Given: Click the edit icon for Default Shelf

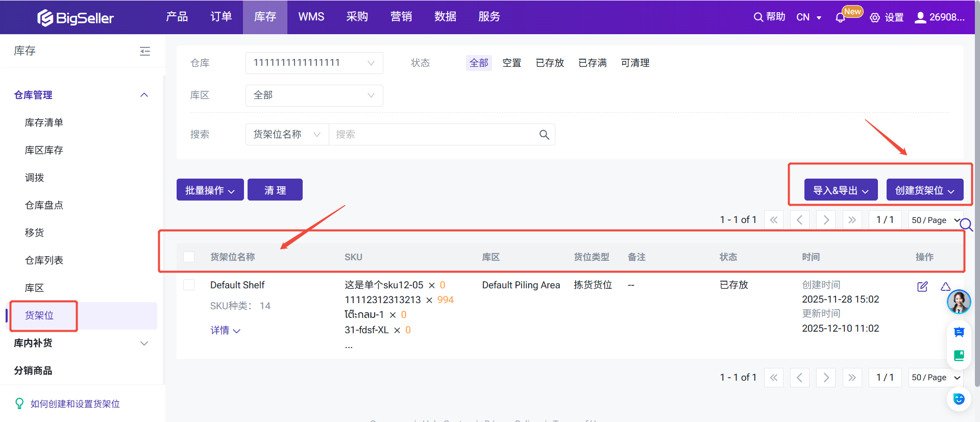Looking at the screenshot, I should (922, 287).
